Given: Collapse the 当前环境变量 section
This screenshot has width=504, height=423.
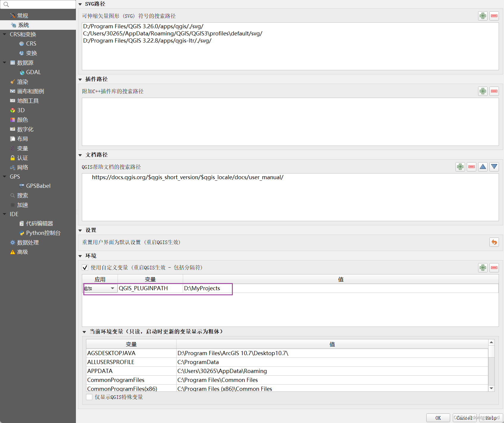Looking at the screenshot, I should tap(84, 332).
